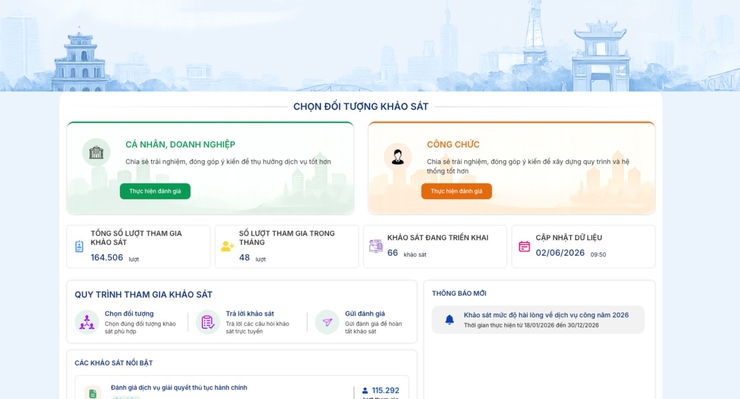Click the document icon beside Đánh giá dịch vụ survey
The height and width of the screenshot is (399, 740).
pyautogui.click(x=92, y=393)
